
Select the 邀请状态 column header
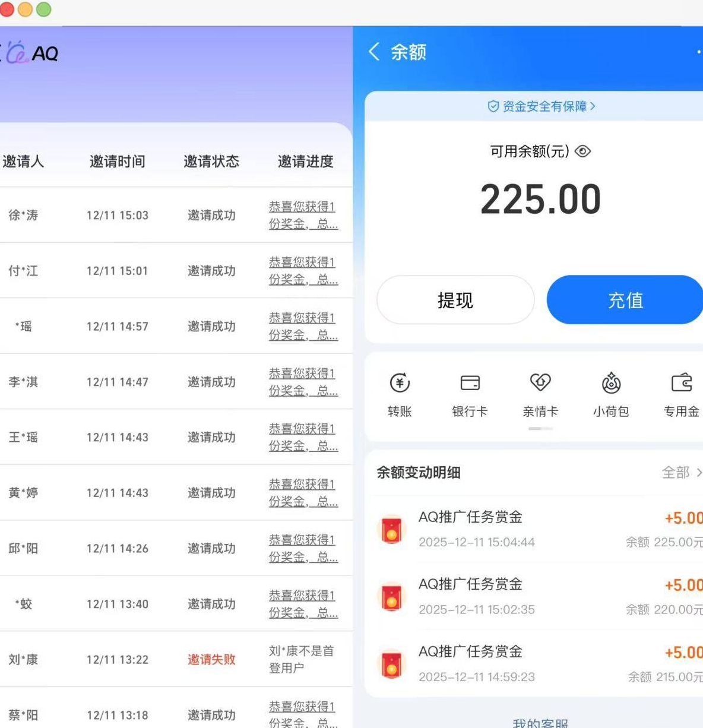coord(211,162)
